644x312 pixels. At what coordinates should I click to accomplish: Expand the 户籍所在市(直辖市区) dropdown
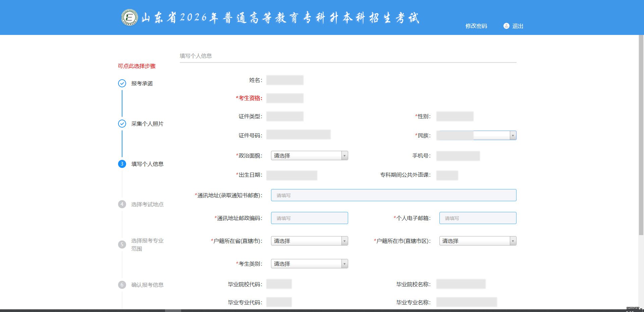(x=477, y=241)
